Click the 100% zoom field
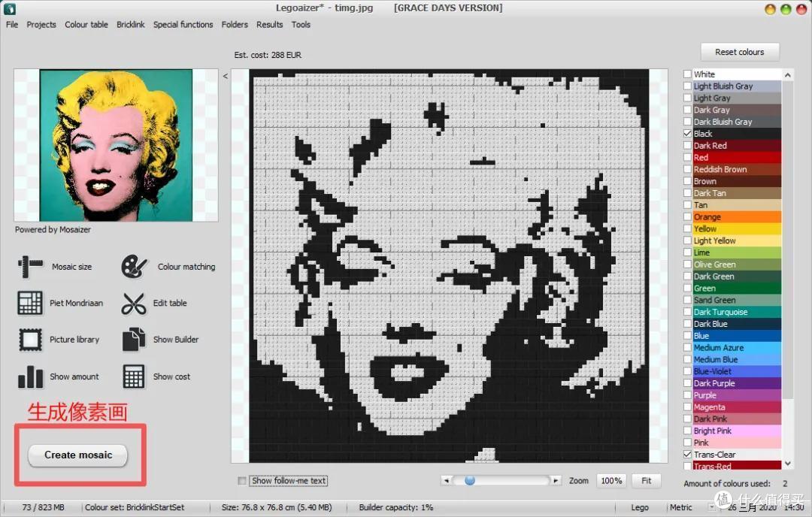Image resolution: width=812 pixels, height=517 pixels. click(x=611, y=481)
